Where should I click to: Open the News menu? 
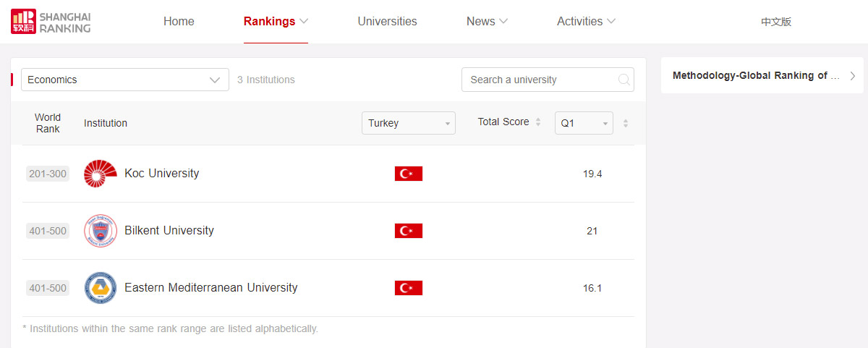487,22
